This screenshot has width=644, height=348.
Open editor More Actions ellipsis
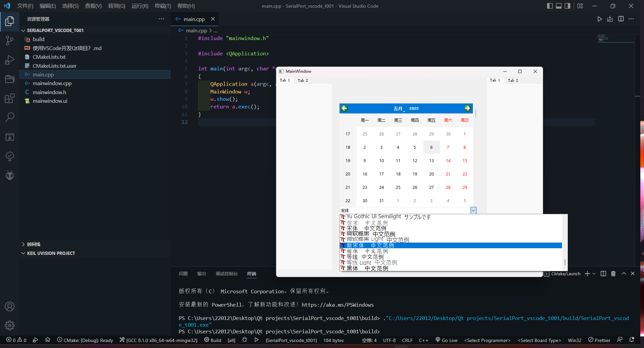(631, 19)
